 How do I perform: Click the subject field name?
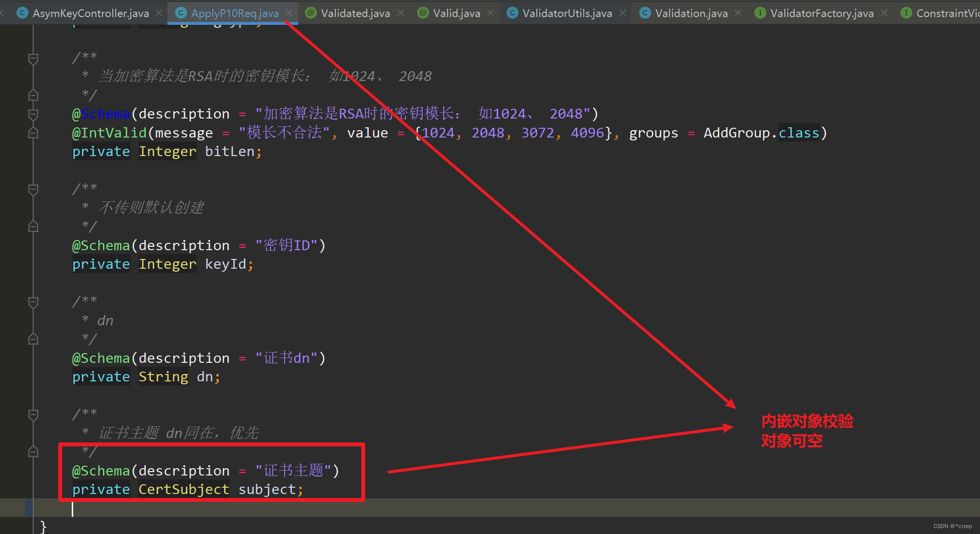267,489
